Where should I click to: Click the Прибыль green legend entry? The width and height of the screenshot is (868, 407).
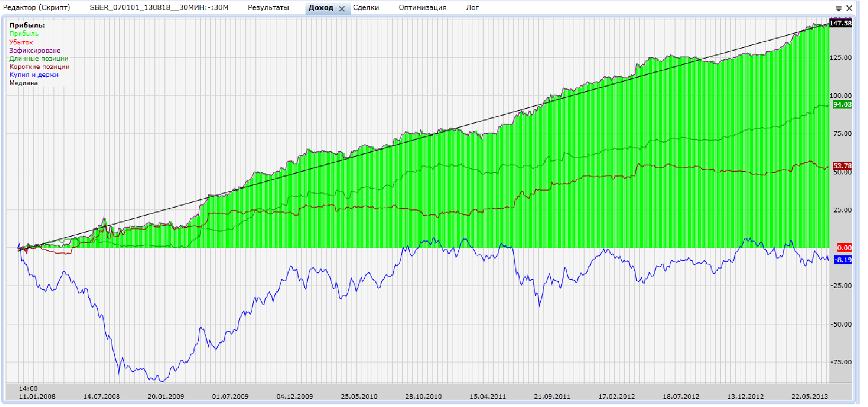tap(24, 33)
